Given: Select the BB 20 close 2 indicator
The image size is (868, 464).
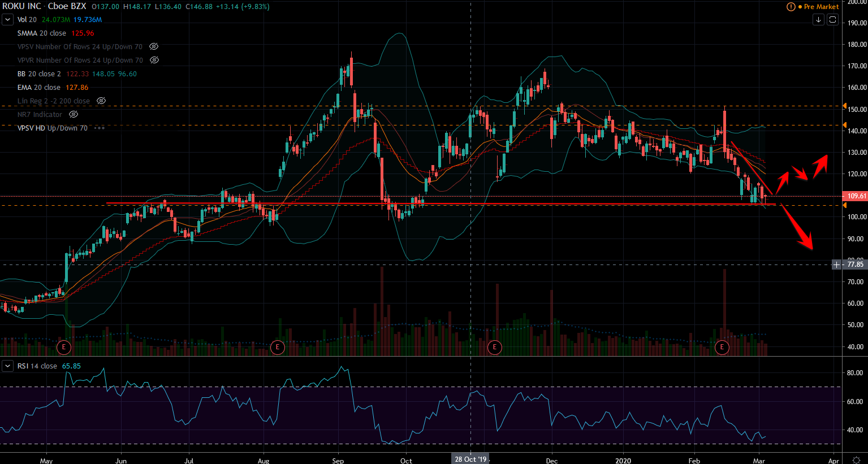Looking at the screenshot, I should (x=39, y=74).
